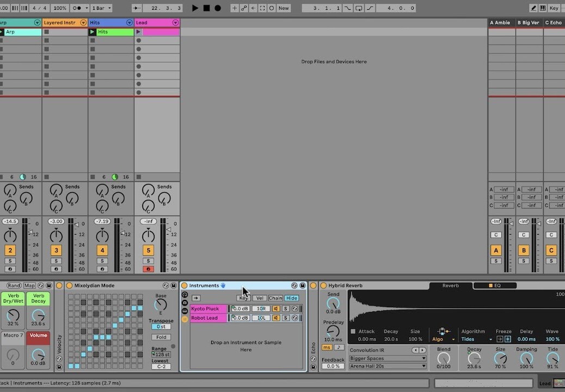Launch the Hits clip

pos(92,32)
